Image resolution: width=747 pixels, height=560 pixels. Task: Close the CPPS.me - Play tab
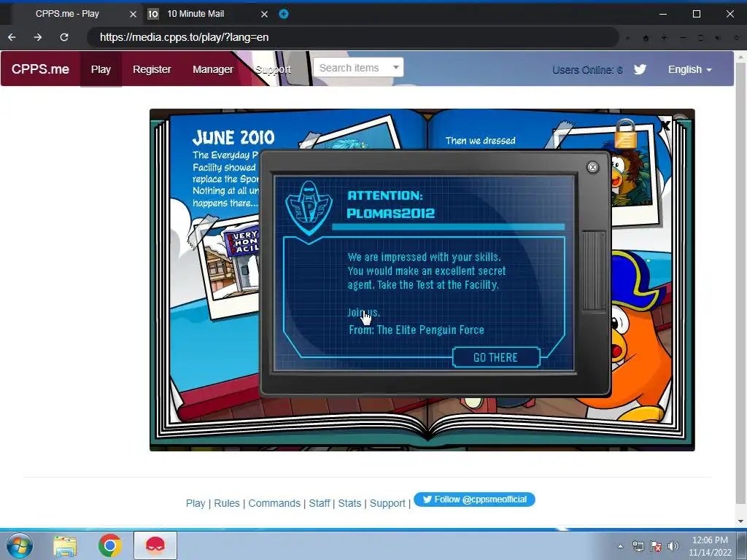pos(133,15)
